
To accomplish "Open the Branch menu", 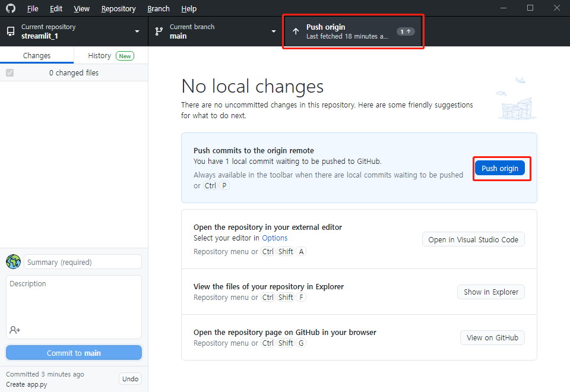I will tap(159, 8).
